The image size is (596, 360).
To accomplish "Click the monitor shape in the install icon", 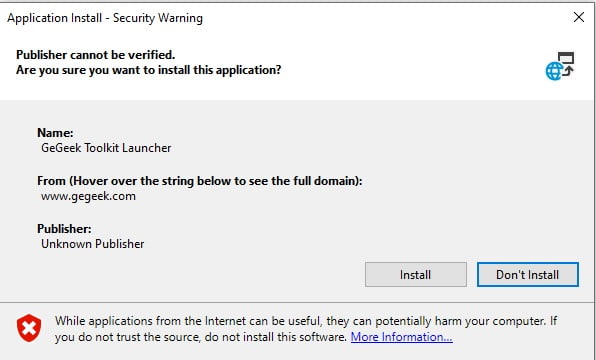I will 566,58.
